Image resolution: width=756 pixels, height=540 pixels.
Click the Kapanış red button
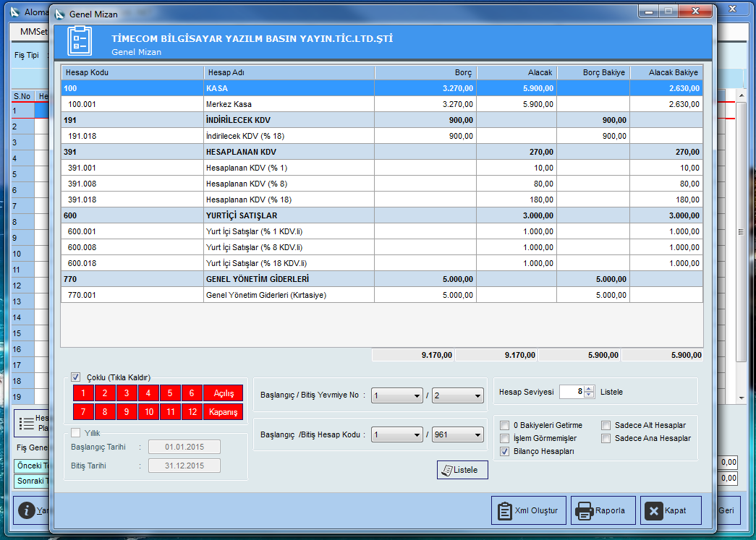(224, 412)
